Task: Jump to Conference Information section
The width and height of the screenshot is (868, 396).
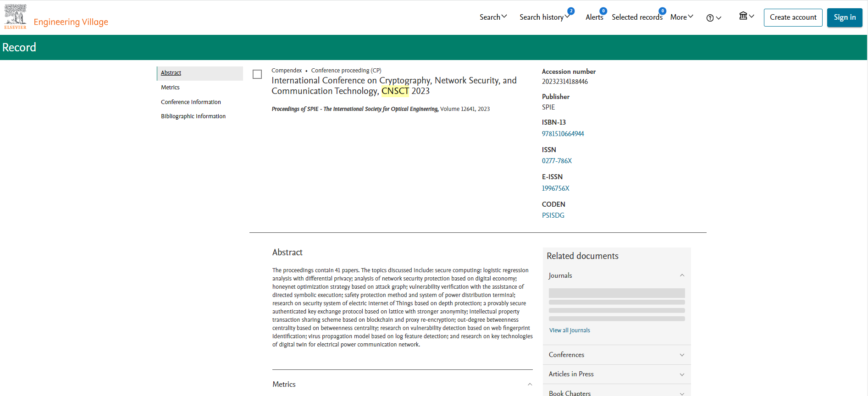Action: point(191,102)
